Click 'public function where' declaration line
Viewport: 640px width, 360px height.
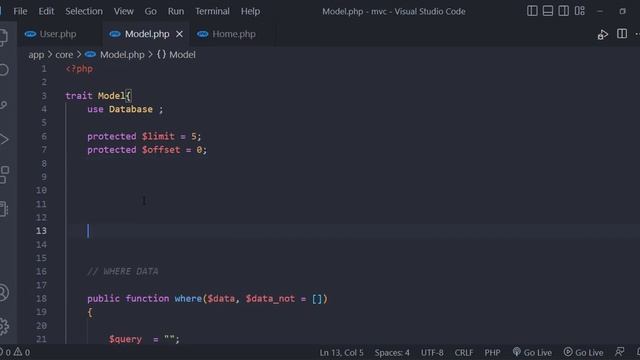coord(207,299)
